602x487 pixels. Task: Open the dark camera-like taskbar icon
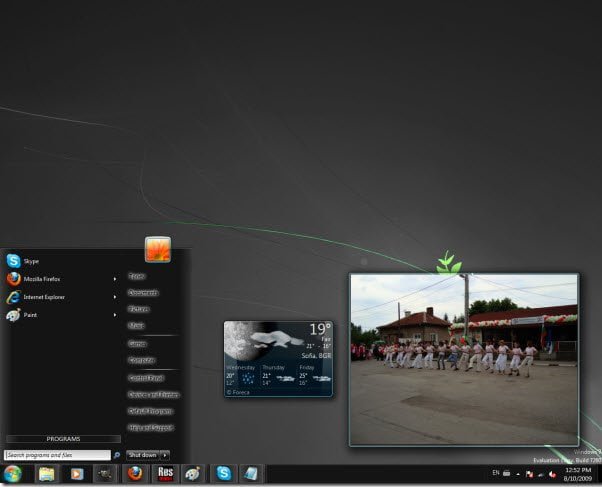105,474
